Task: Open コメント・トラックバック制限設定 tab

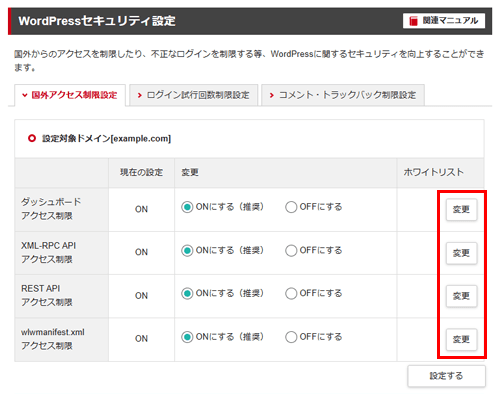Action: tap(343, 95)
